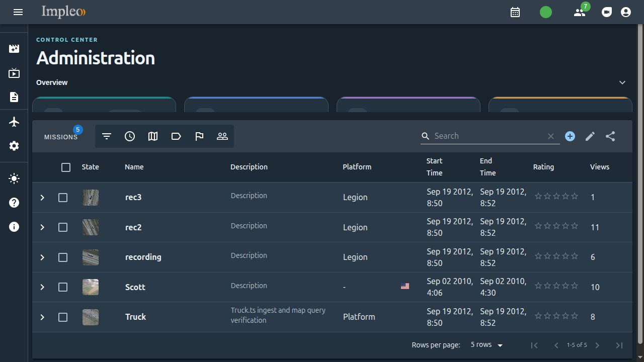Open the groups people filter icon
The height and width of the screenshot is (362, 644).
(222, 136)
